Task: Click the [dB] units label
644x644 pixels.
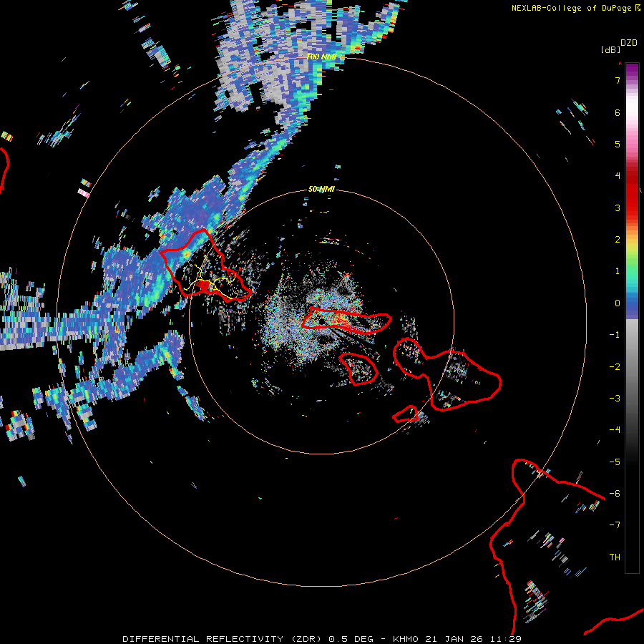Action: [611, 49]
